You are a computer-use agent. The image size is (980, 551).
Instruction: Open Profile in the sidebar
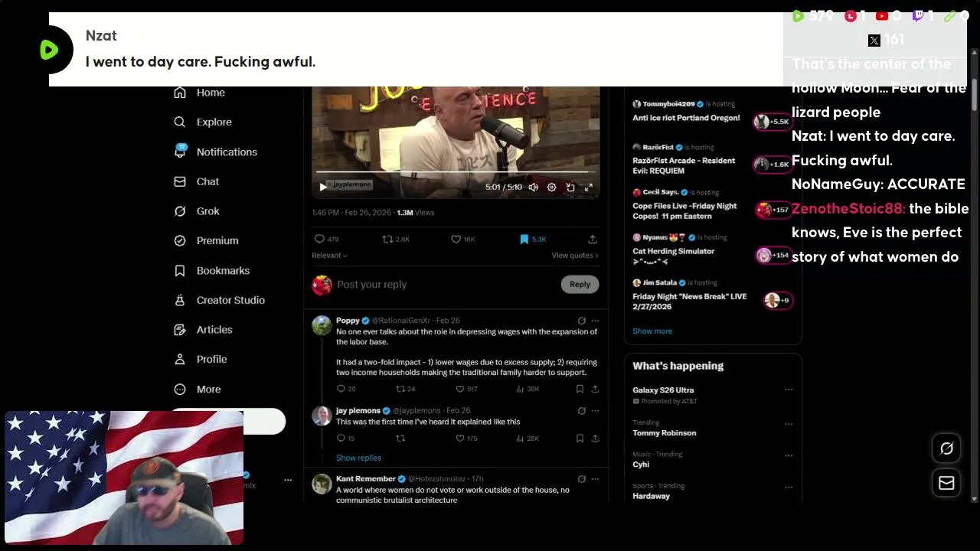[200, 359]
